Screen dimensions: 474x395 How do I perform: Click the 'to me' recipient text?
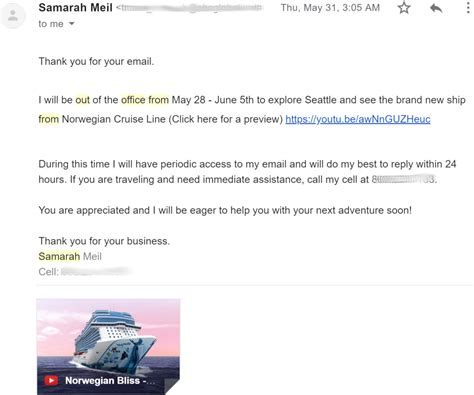tap(51, 24)
